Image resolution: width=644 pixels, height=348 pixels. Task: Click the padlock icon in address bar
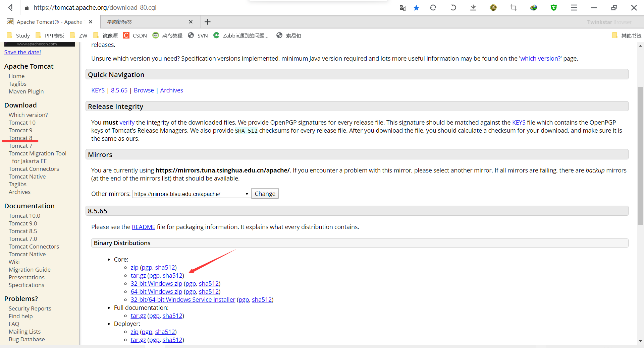(27, 7)
